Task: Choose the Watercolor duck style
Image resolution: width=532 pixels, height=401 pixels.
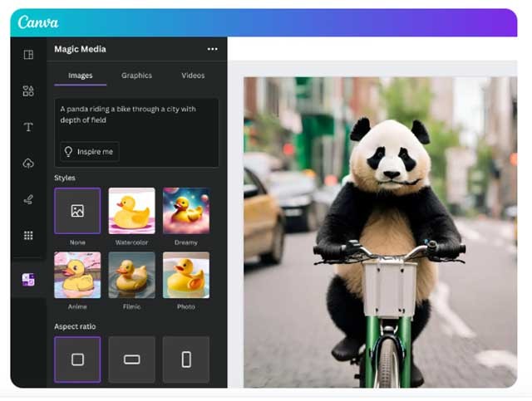Action: pyautogui.click(x=131, y=211)
